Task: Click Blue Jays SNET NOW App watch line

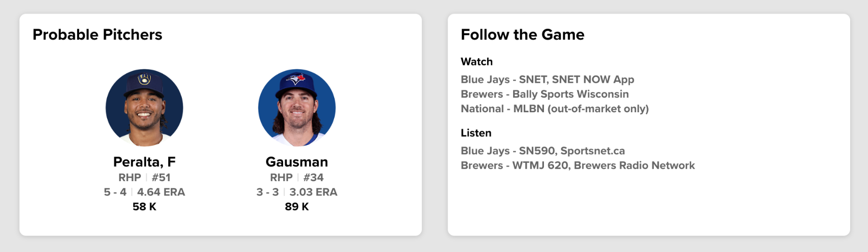Action: (547, 80)
